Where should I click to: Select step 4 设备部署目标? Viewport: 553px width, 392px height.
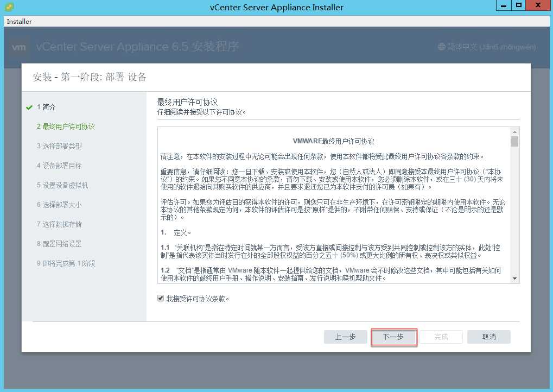[59, 166]
